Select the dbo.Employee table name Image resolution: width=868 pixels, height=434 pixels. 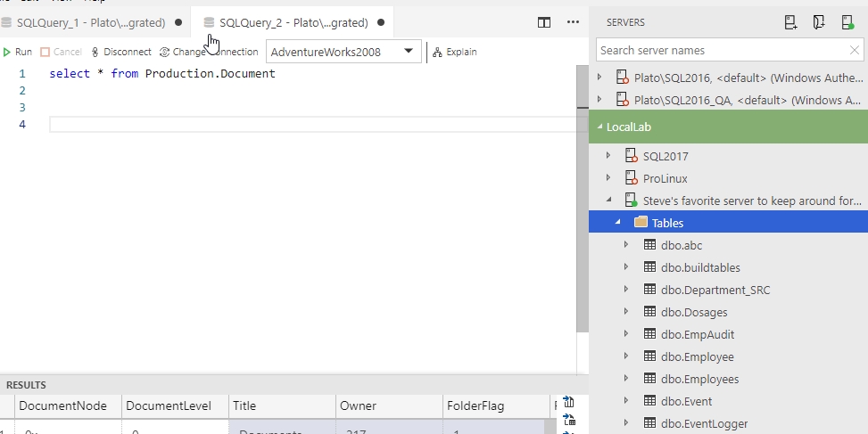click(x=698, y=357)
